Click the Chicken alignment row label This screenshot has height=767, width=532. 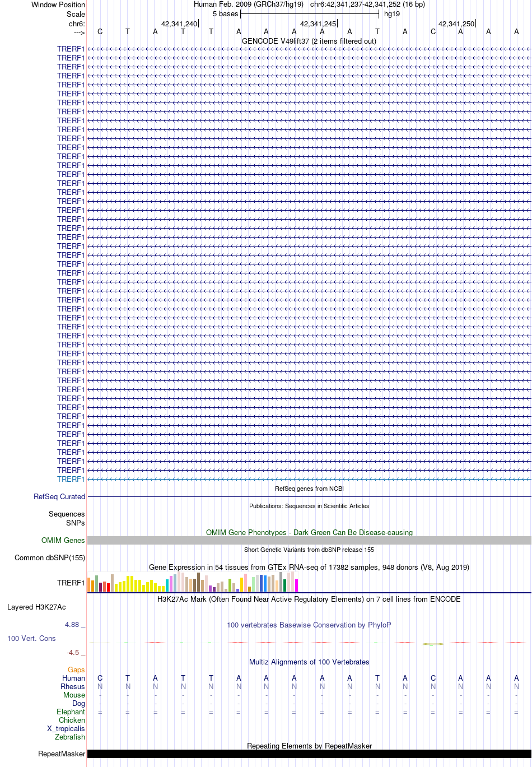(72, 720)
